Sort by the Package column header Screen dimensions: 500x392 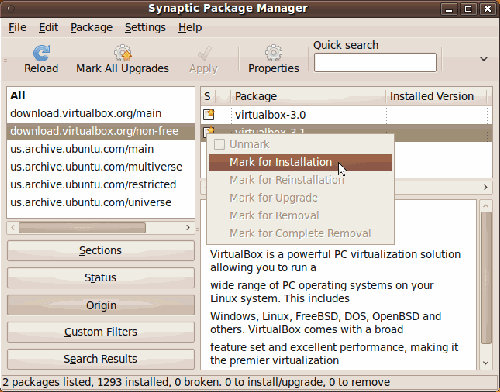(308, 96)
